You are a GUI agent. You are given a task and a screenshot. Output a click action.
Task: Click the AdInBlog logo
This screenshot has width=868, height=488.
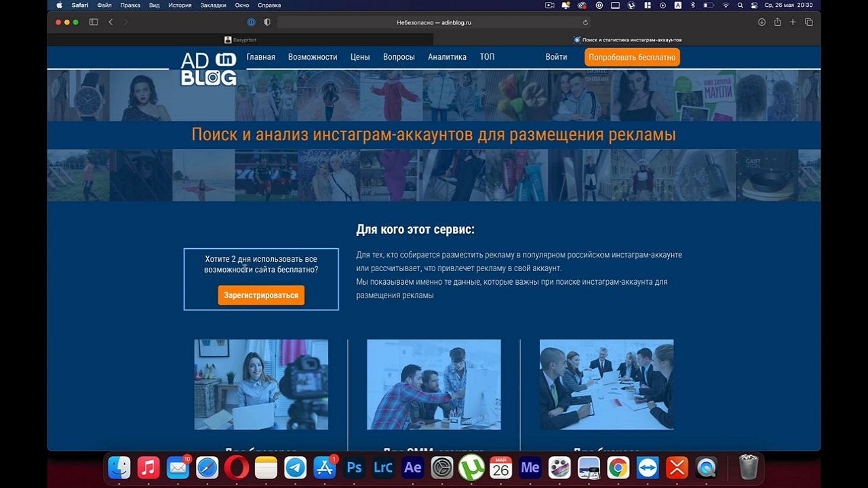point(208,68)
